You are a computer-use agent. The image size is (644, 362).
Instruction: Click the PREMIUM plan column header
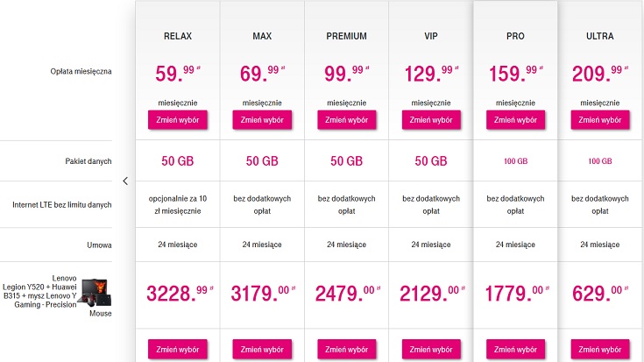pos(346,37)
